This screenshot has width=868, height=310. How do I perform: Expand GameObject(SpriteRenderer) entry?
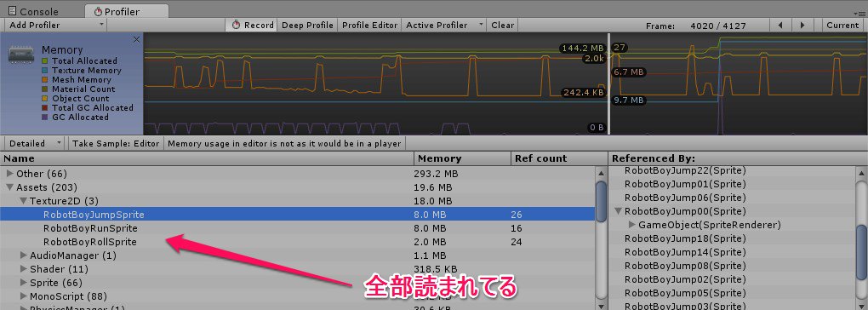(632, 225)
